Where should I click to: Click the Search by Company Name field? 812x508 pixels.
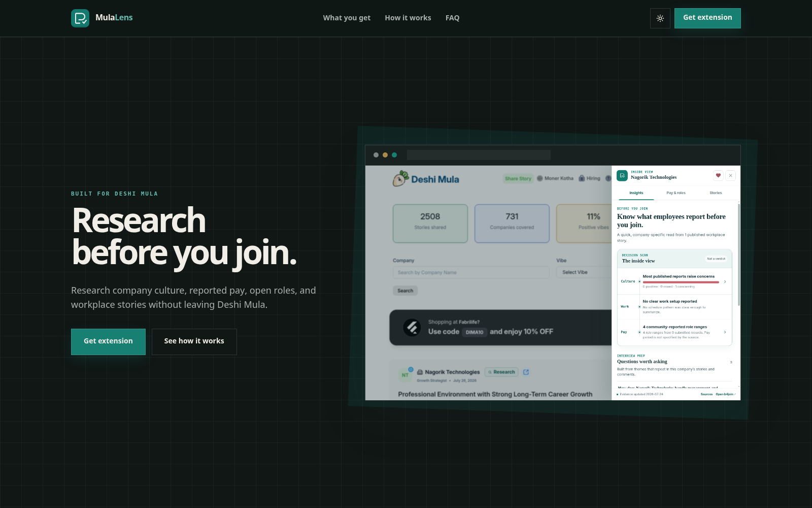(471, 273)
